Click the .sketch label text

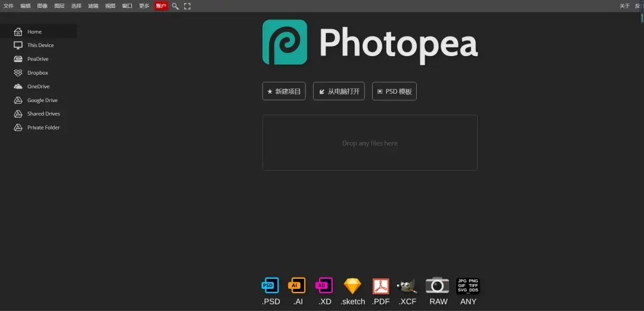352,301
